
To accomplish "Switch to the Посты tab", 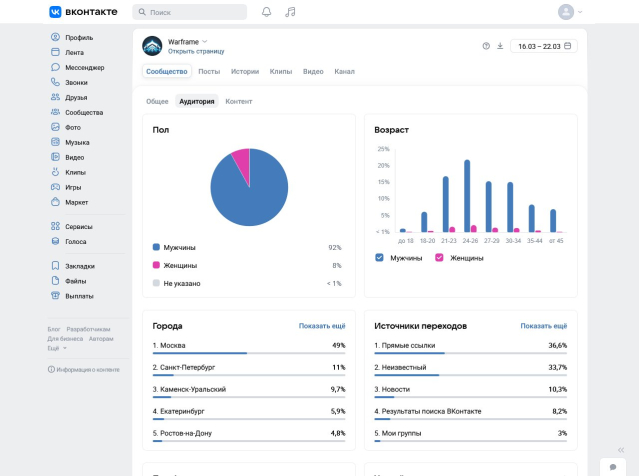I will coord(209,72).
